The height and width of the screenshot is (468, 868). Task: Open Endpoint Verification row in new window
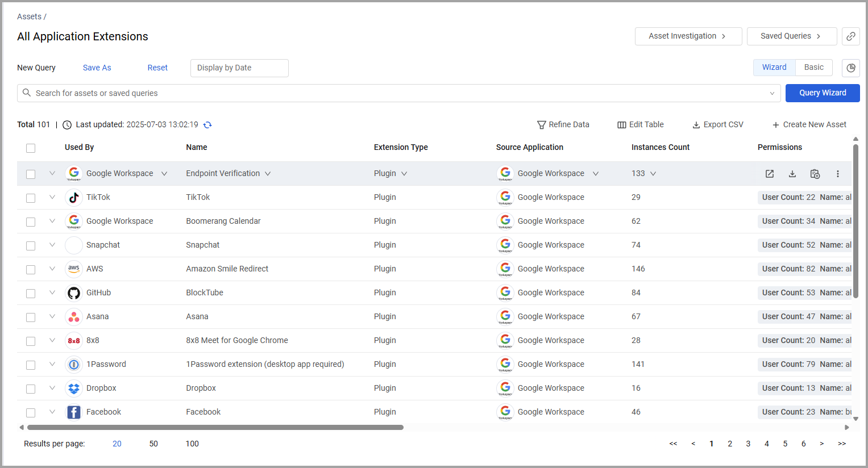click(x=770, y=174)
